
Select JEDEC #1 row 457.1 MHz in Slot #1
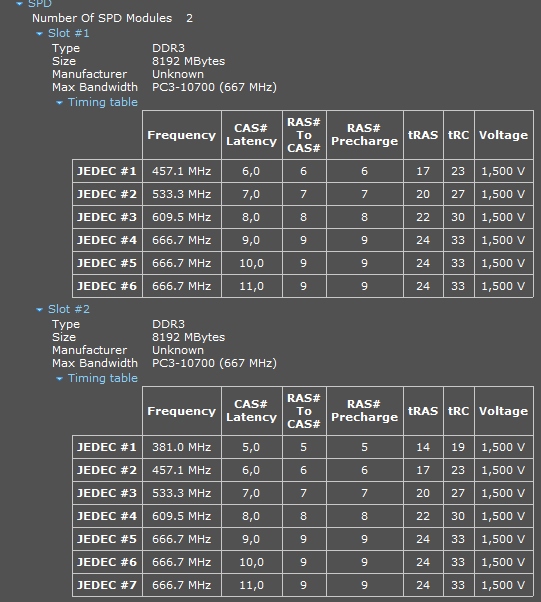point(182,171)
